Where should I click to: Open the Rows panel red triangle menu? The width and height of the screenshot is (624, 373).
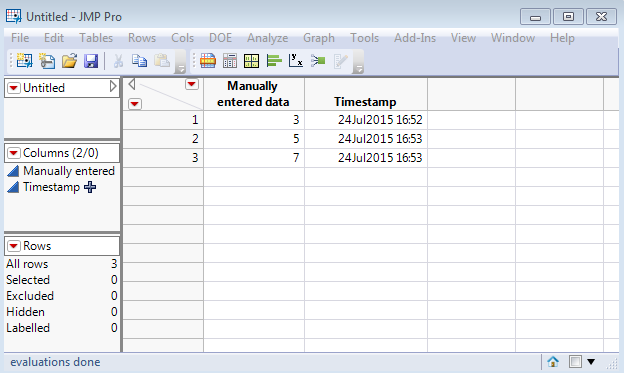coord(14,246)
